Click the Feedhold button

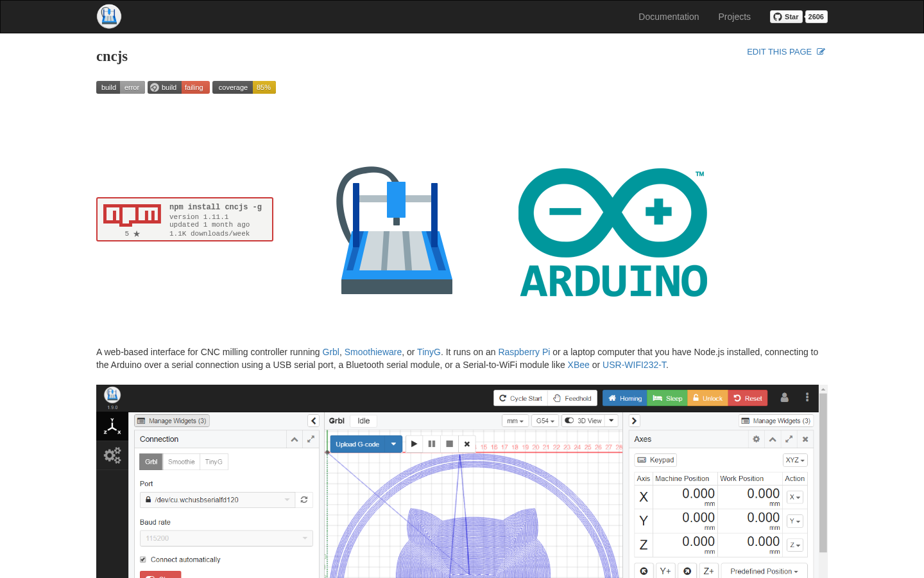click(572, 398)
